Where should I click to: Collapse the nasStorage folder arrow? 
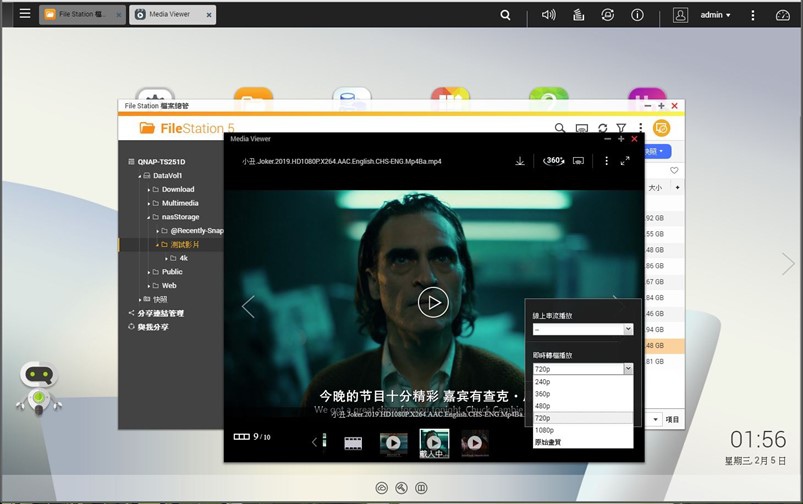(x=149, y=217)
